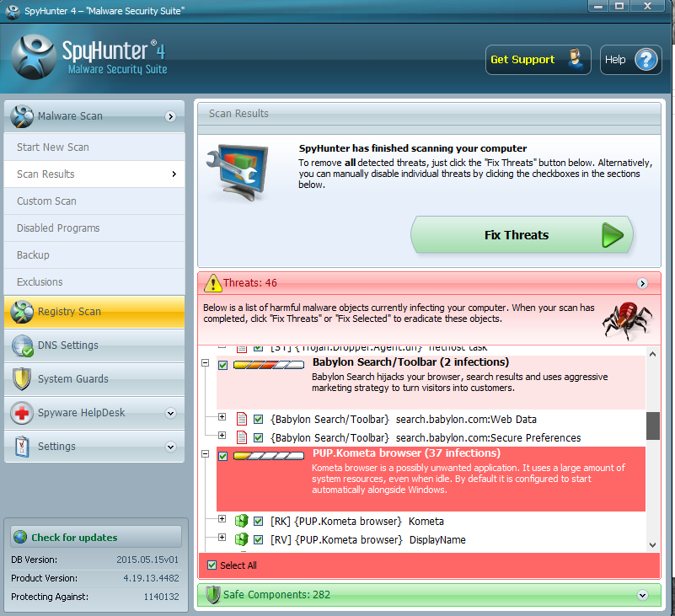Click the Registry Scan sidebar icon

pos(22,312)
